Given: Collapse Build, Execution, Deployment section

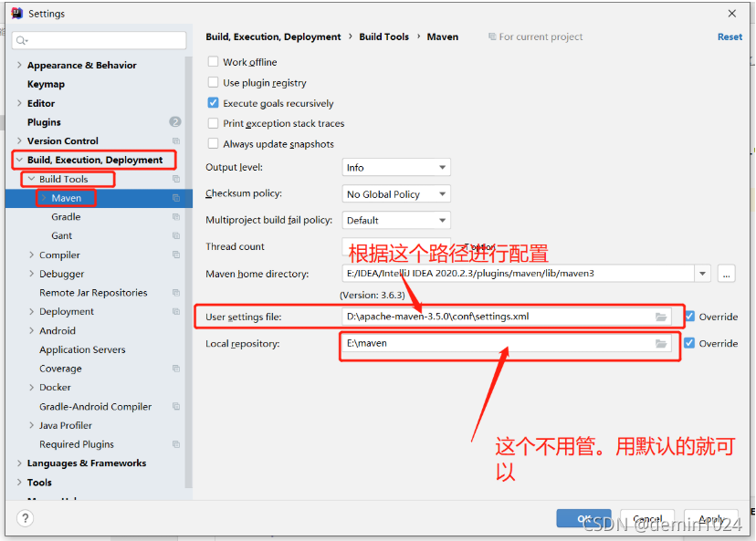Looking at the screenshot, I should coord(19,160).
